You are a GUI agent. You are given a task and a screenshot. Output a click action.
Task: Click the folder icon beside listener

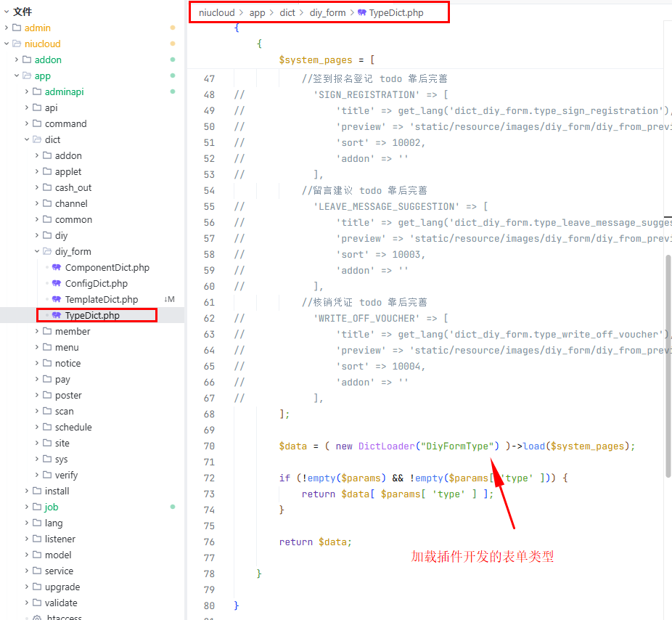(x=37, y=539)
